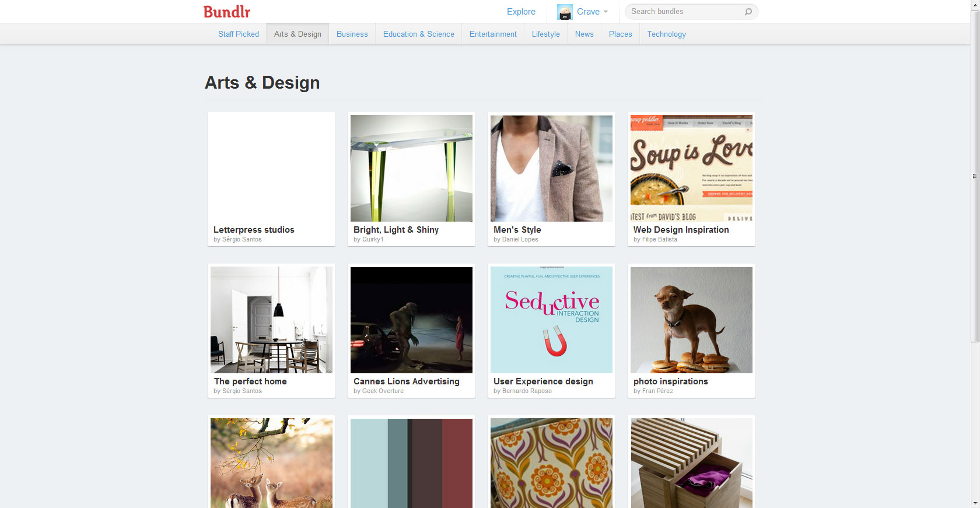Screen dimensions: 980x508
Task: Switch to the Lifestyle category
Action: pos(546,34)
